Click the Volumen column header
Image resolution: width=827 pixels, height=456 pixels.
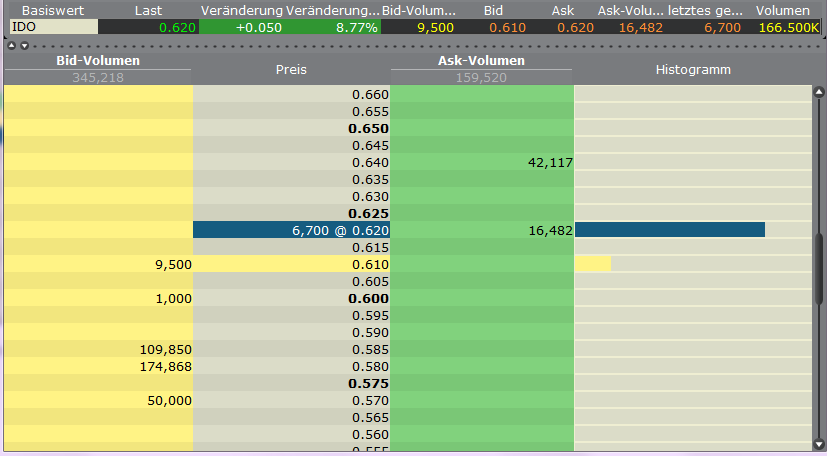782,11
